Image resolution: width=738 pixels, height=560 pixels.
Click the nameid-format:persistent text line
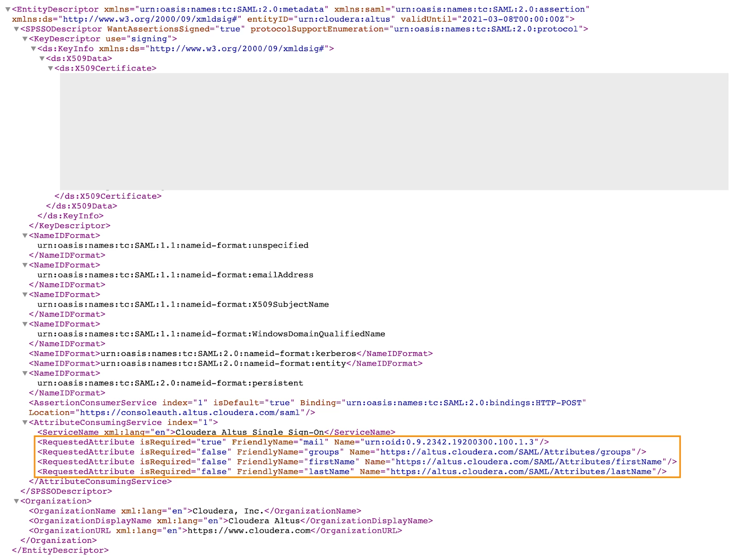coord(170,383)
